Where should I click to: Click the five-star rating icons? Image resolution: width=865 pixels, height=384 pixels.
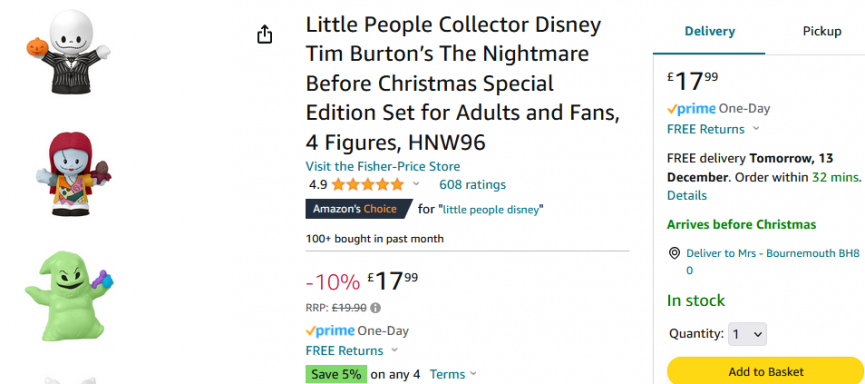click(x=367, y=184)
